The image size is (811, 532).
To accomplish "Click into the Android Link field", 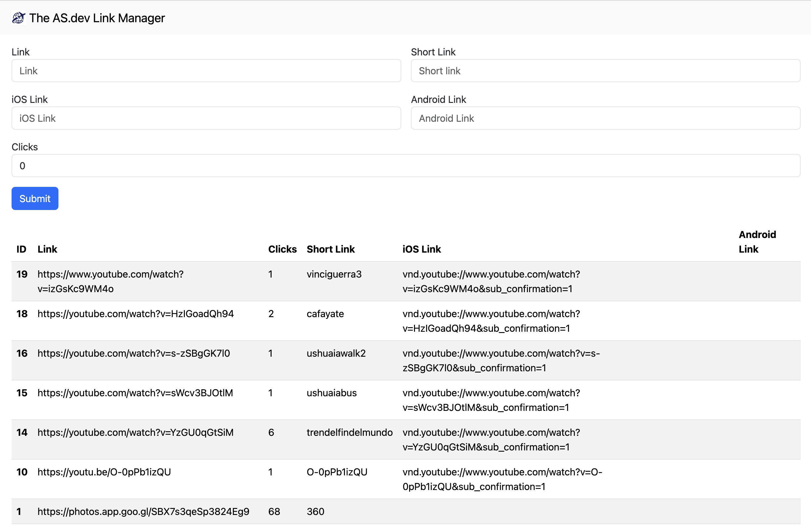I will [605, 118].
